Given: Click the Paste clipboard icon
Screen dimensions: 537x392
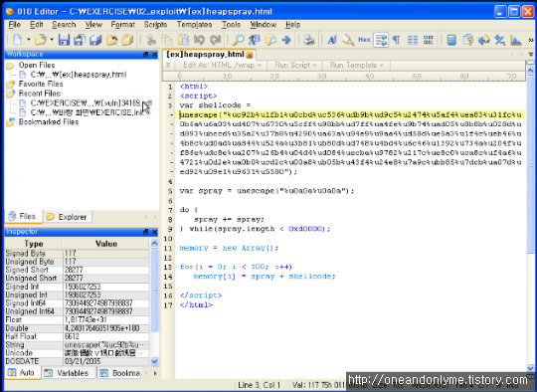Looking at the screenshot, I should 183,40.
